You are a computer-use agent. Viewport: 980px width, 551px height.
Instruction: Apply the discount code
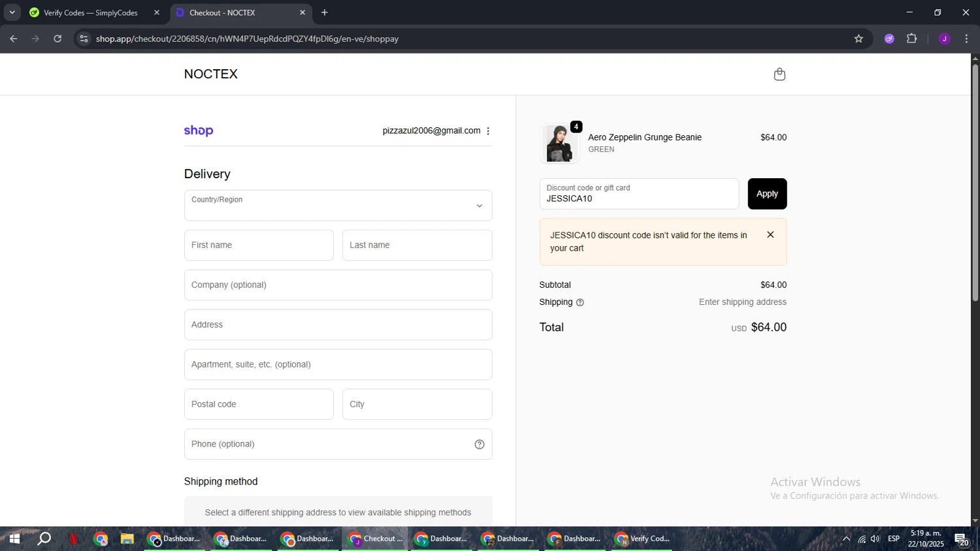click(767, 194)
